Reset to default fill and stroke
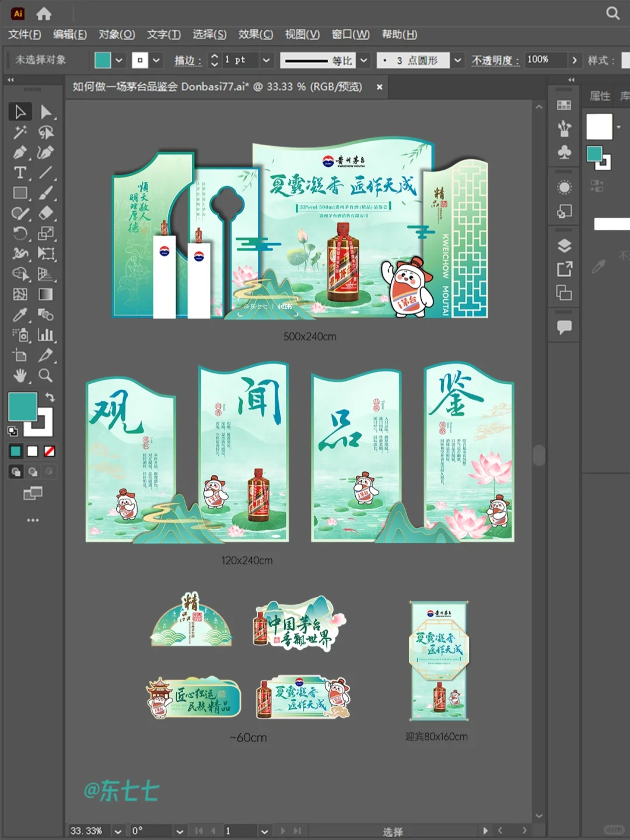Screen dimensions: 630x840 coord(12,431)
